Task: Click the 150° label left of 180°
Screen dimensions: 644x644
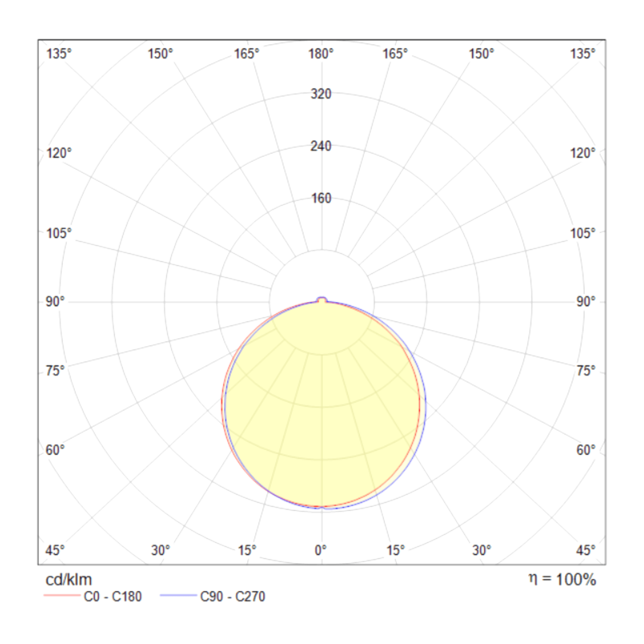Action: (160, 54)
